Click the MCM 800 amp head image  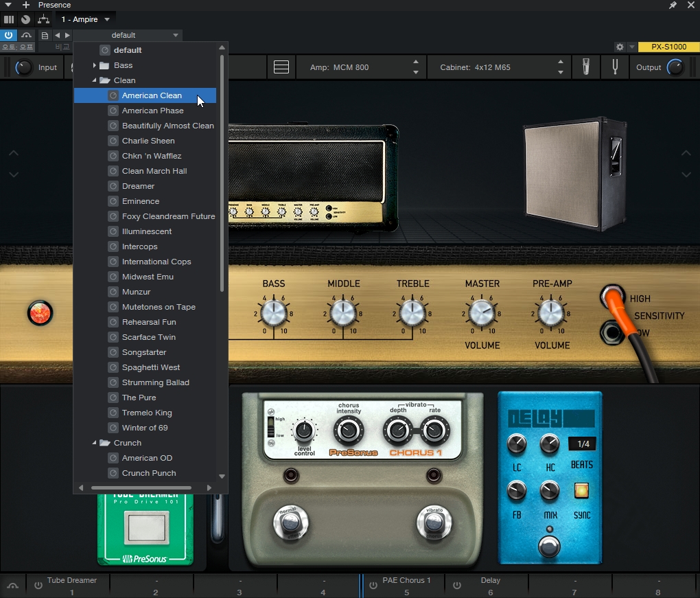coord(314,177)
